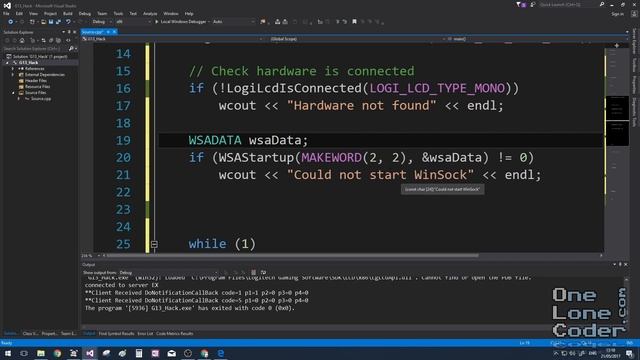Click Solution Explorer home icon
640x360 pixels.
click(x=22, y=40)
